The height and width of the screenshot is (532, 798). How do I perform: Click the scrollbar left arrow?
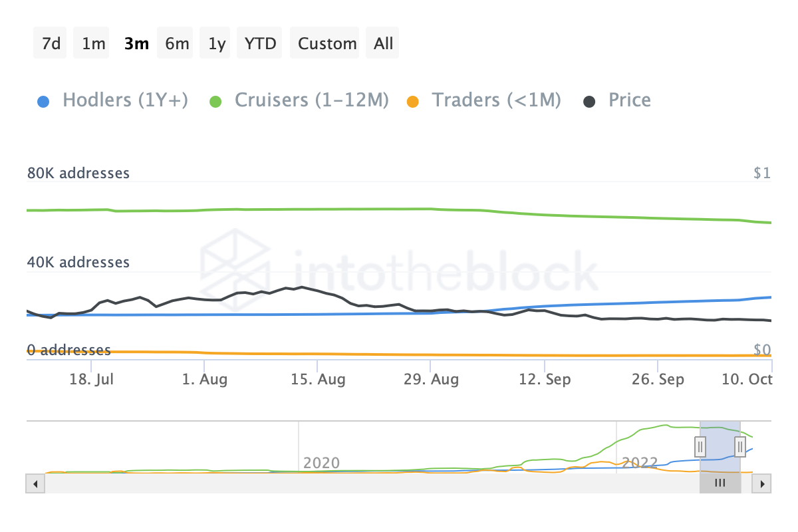[35, 483]
